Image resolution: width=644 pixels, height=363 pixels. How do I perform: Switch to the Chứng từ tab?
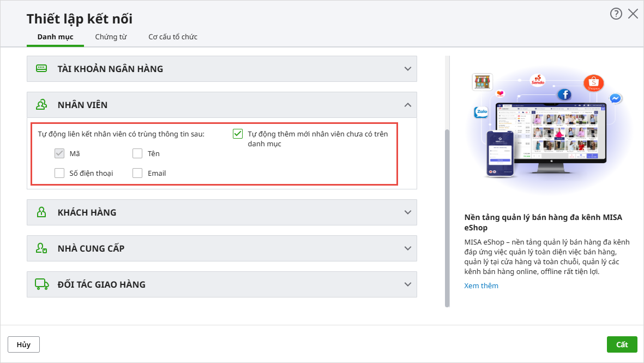111,37
